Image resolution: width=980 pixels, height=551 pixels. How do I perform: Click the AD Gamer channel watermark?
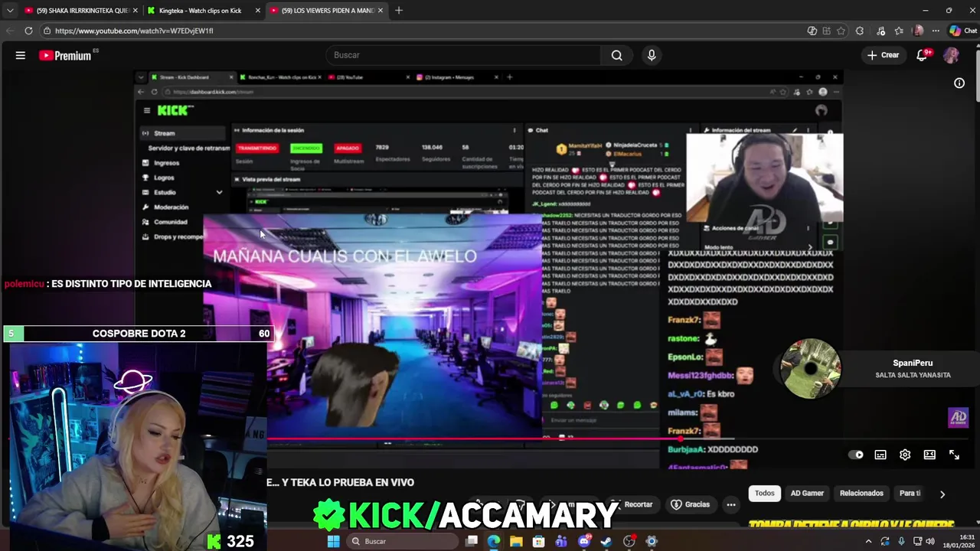[x=959, y=418]
